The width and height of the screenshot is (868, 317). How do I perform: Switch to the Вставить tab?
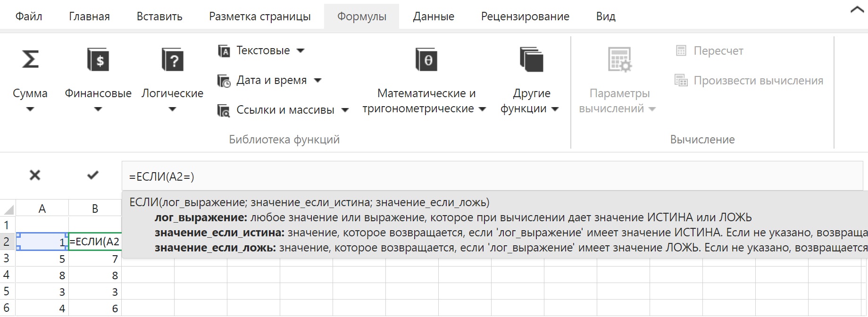[x=159, y=17]
